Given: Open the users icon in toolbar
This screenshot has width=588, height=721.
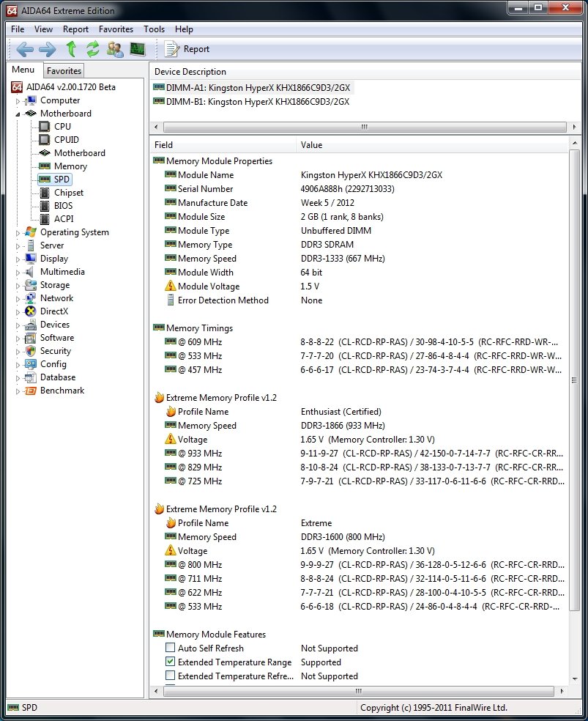Looking at the screenshot, I should pos(115,49).
